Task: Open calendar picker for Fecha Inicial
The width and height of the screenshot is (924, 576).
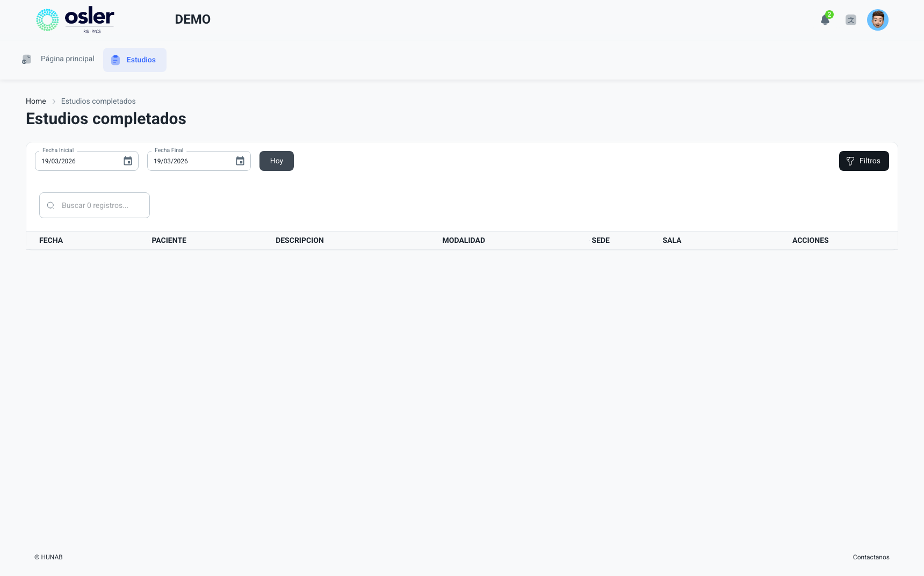Action: (128, 161)
